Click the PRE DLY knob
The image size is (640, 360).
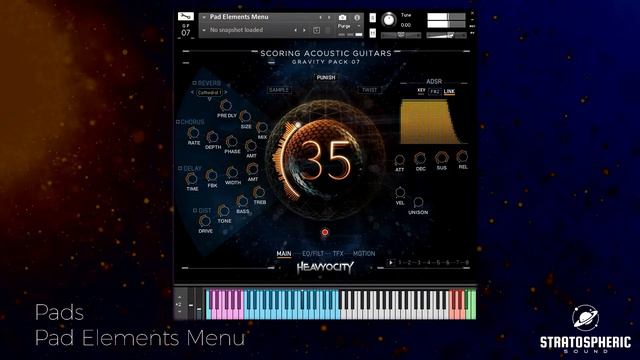[x=226, y=105]
